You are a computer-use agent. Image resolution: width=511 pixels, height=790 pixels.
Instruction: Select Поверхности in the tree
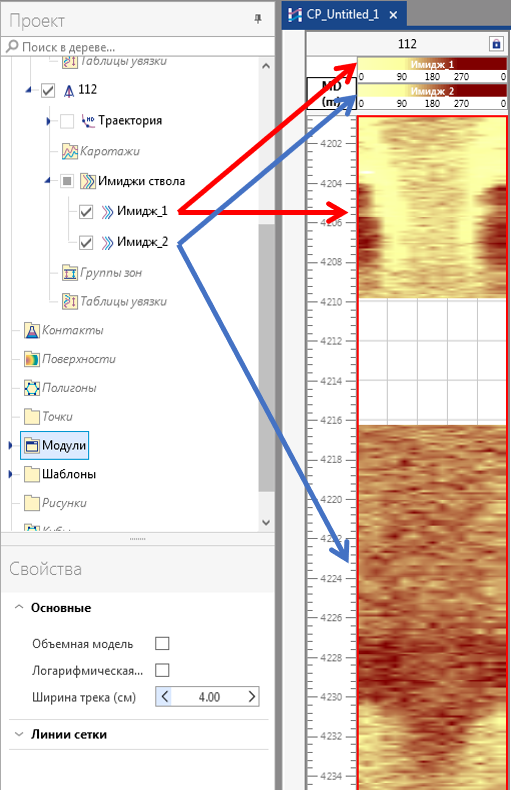point(79,359)
